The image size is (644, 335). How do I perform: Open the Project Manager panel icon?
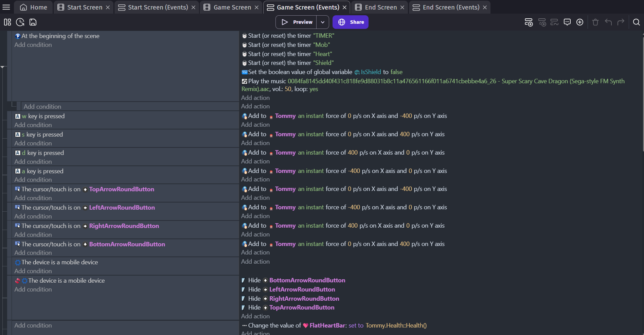[x=7, y=22]
